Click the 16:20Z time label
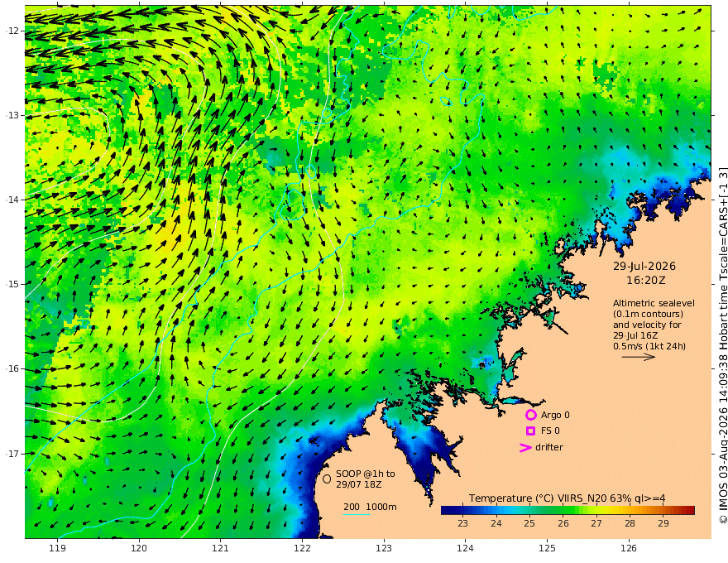This screenshot has height=563, width=728. 646,280
